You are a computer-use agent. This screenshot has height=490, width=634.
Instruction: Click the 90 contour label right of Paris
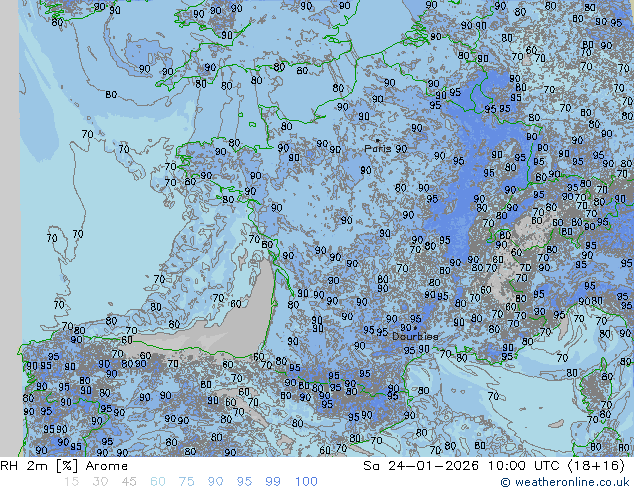point(401,149)
